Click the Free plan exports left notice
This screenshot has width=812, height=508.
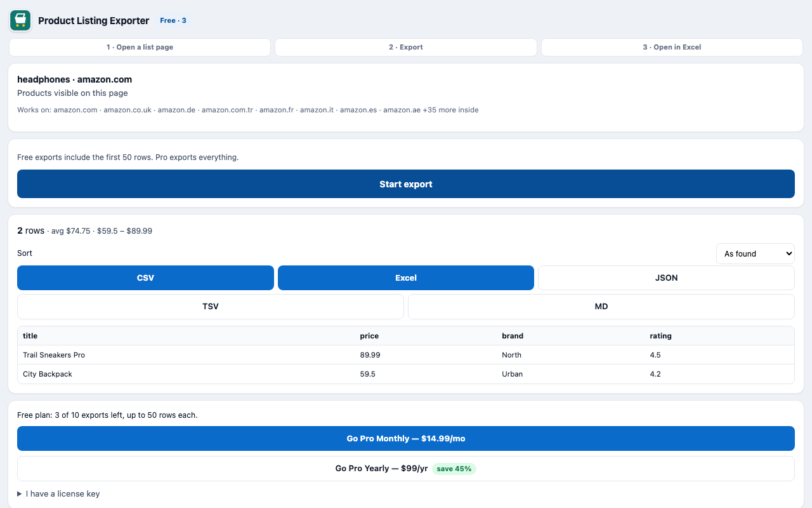(107, 415)
